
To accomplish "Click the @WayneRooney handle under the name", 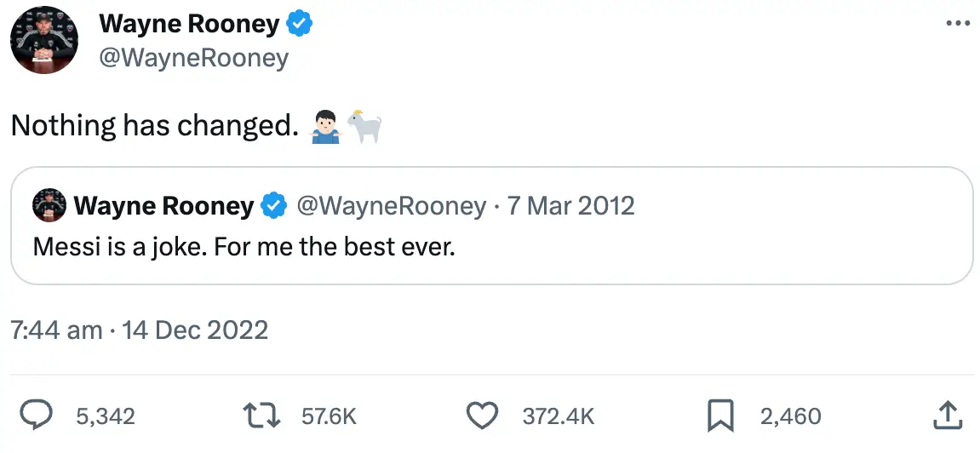I will coord(194,58).
